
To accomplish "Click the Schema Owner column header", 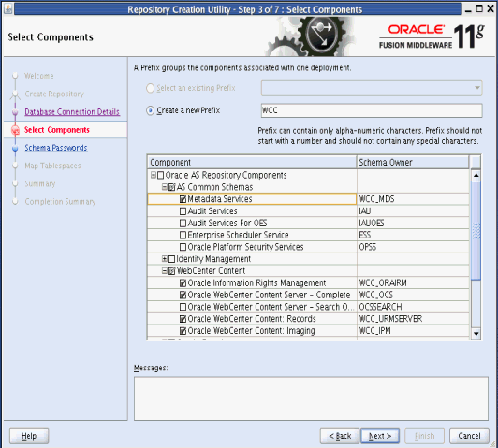I will (413, 163).
